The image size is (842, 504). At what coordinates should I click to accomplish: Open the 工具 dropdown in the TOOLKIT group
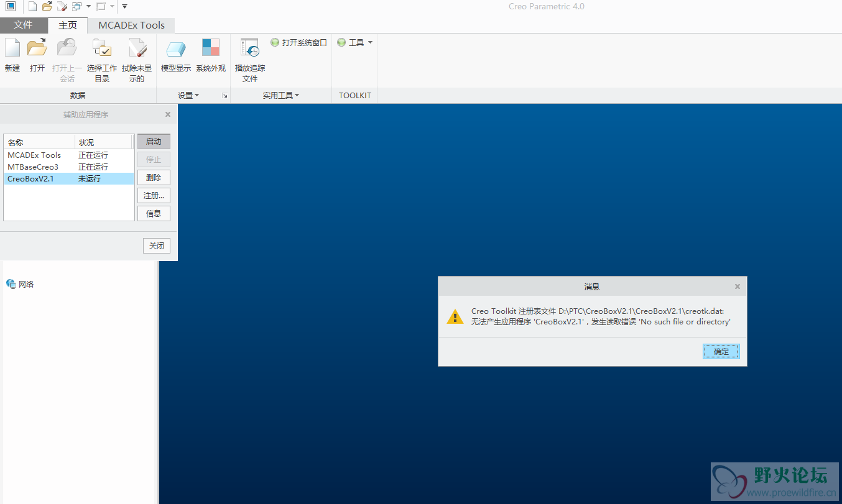point(355,43)
